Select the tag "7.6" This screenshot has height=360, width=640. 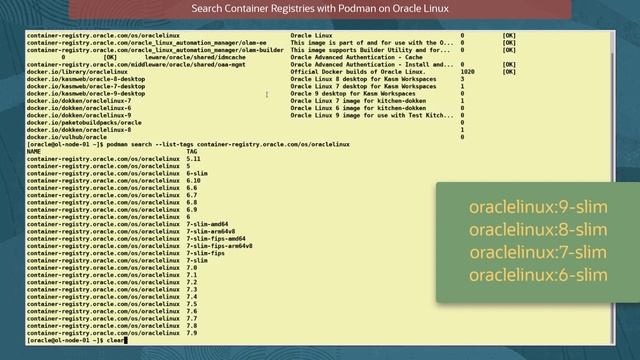(x=192, y=311)
